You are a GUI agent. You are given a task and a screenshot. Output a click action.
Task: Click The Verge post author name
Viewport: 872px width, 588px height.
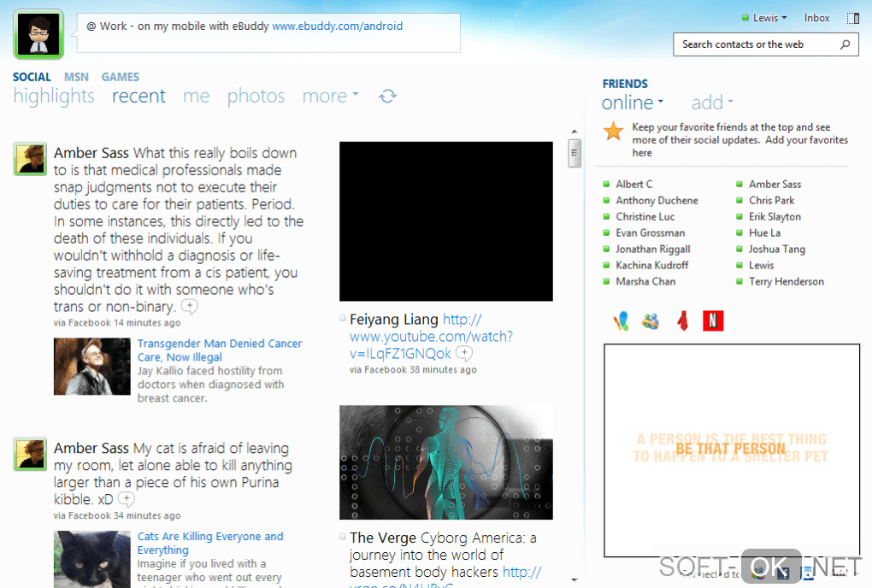(x=383, y=538)
